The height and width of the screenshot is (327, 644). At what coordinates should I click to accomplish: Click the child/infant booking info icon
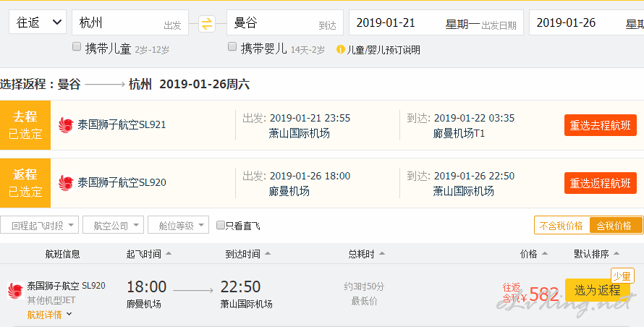click(341, 50)
